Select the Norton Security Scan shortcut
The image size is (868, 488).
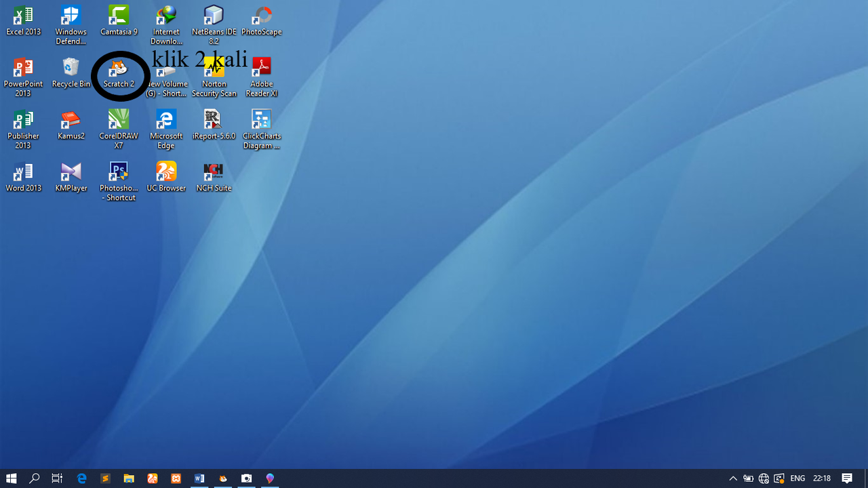(x=214, y=78)
